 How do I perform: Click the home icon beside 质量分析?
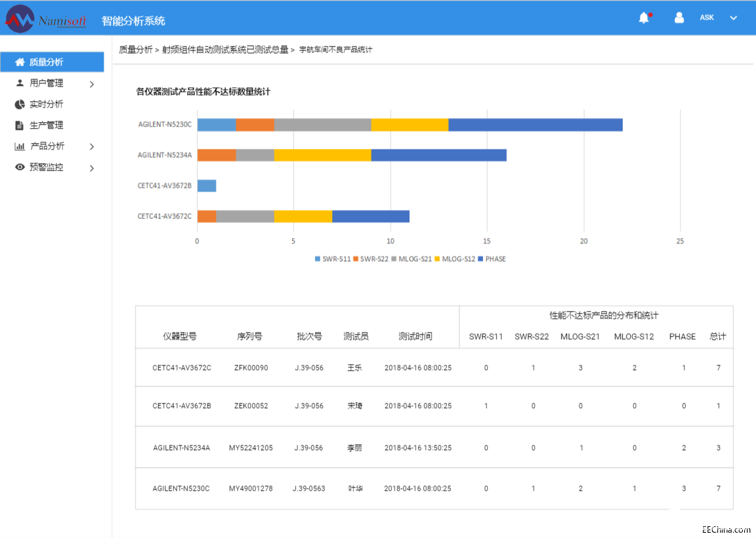pyautogui.click(x=20, y=62)
